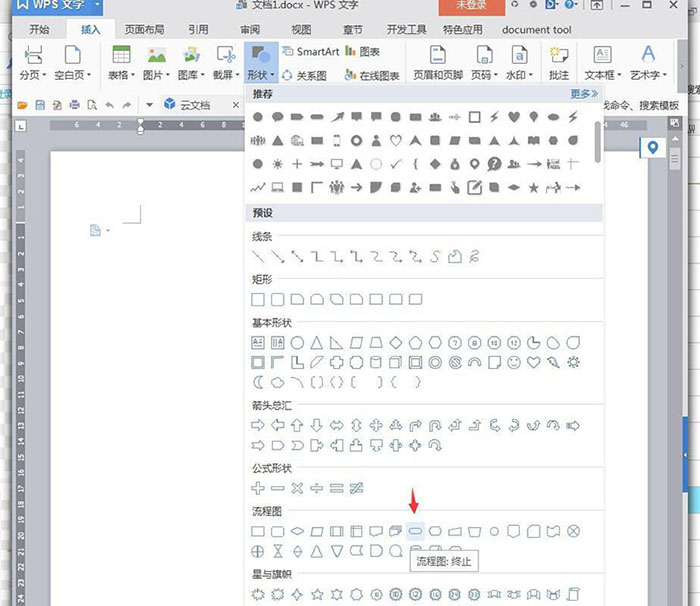Insert a SmartArt graphic
This screenshot has width=700, height=606.
(x=311, y=52)
